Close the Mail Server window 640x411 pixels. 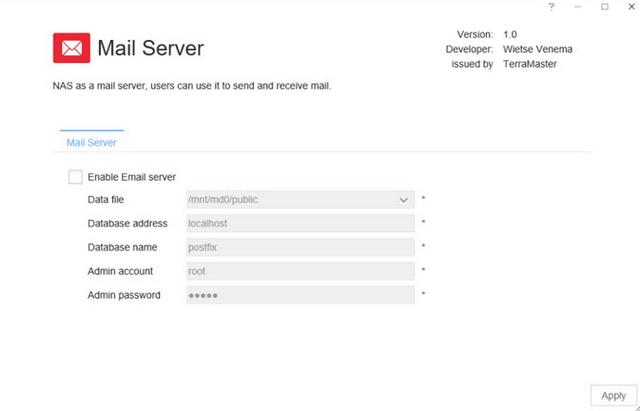click(x=631, y=7)
